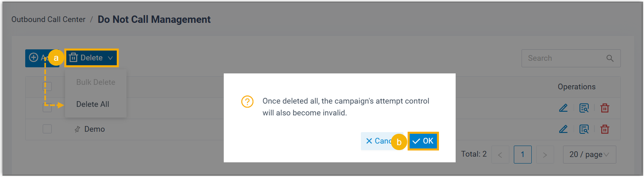The width and height of the screenshot is (644, 177).
Task: Toggle the select-all checkbox in table header
Action: click(48, 86)
